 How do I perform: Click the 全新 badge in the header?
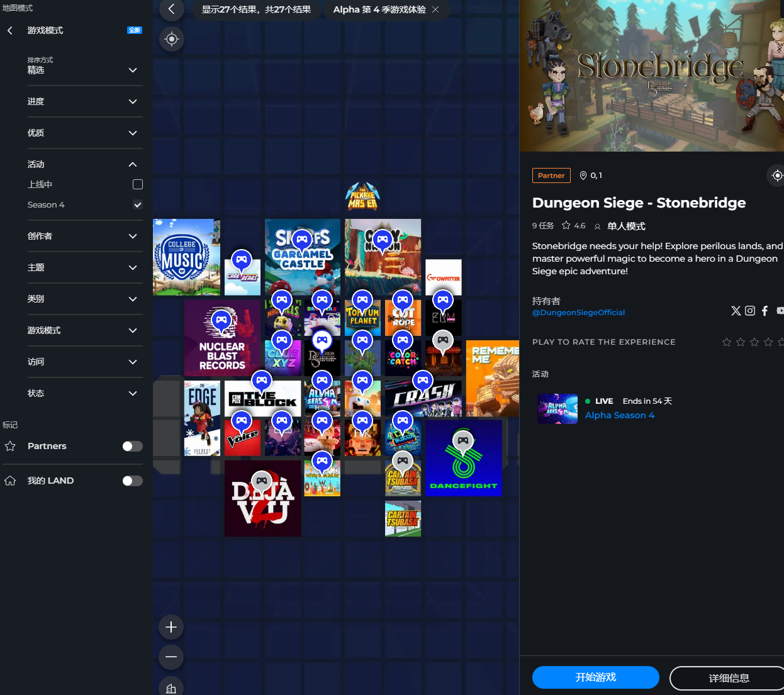(x=135, y=30)
